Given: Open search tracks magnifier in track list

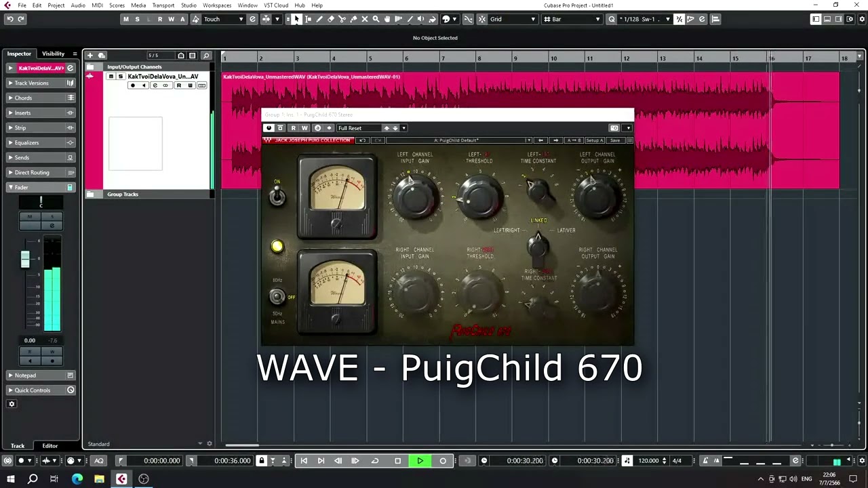Looking at the screenshot, I should (x=206, y=56).
